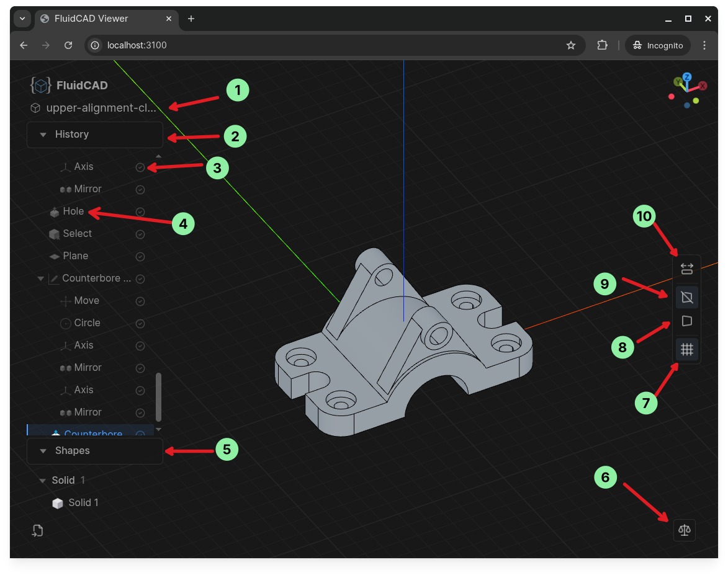
Task: Collapse the Shapes panel
Action: (42, 451)
